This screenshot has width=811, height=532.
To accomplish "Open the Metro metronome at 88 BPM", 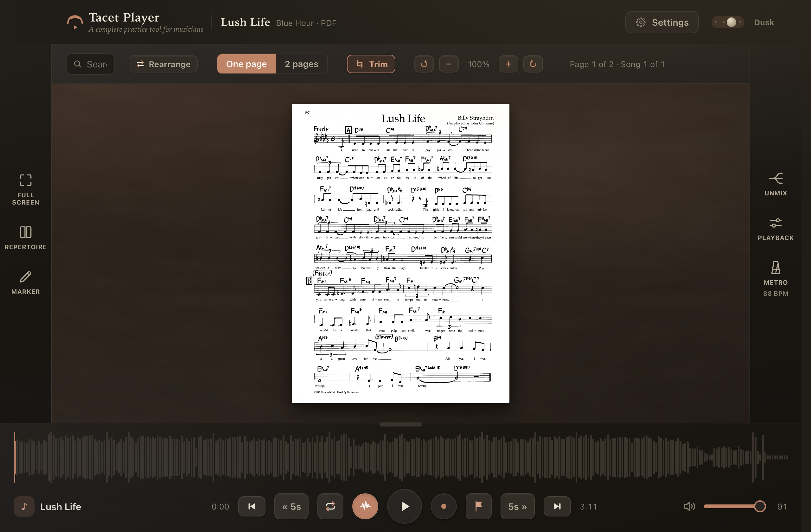I will [776, 279].
